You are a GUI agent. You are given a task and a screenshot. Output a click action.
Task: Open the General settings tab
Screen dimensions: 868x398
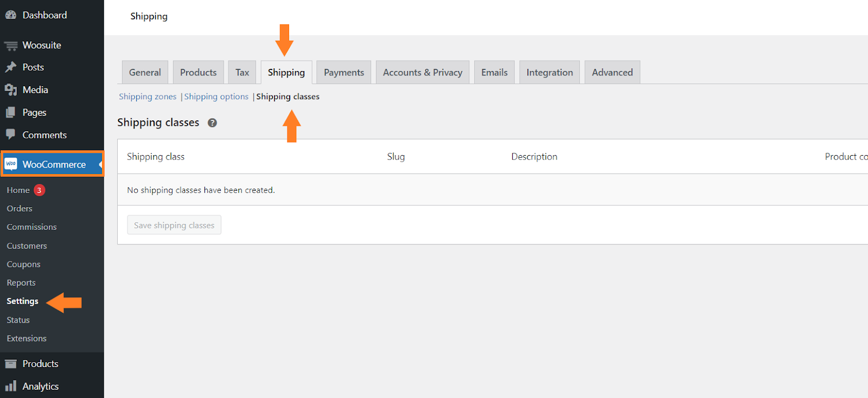[145, 72]
